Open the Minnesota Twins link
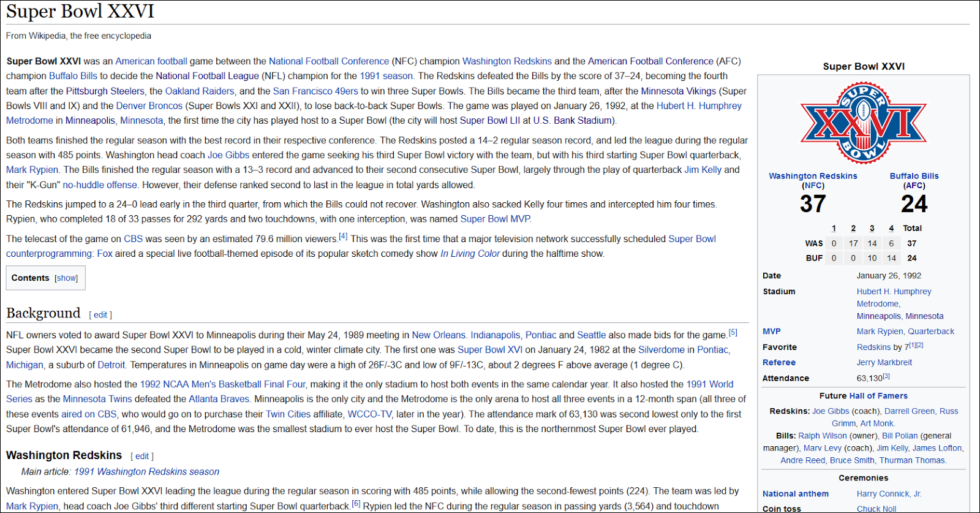Viewport: 980px width, 513px height. (97, 399)
